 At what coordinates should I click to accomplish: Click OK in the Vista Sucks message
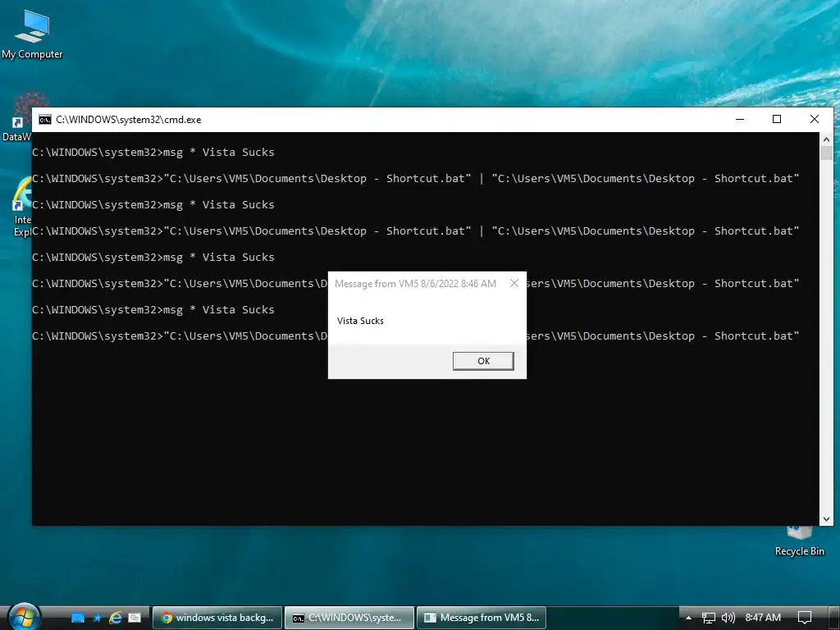pyautogui.click(x=483, y=361)
